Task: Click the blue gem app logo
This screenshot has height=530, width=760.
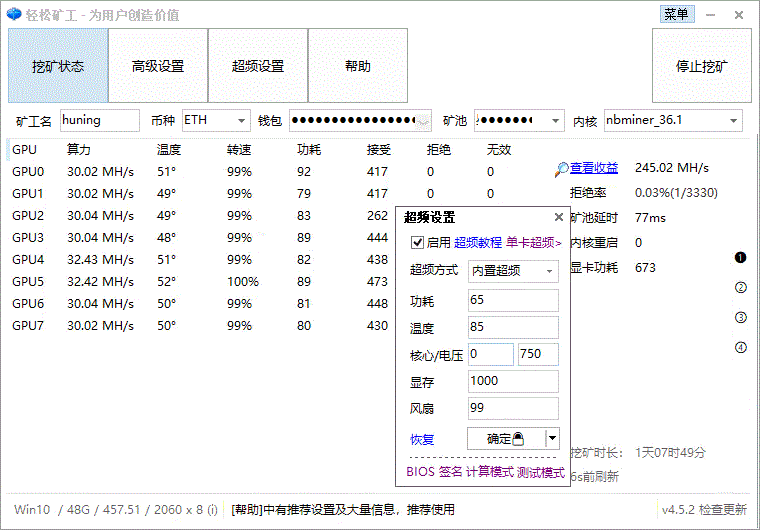Action: (x=14, y=14)
